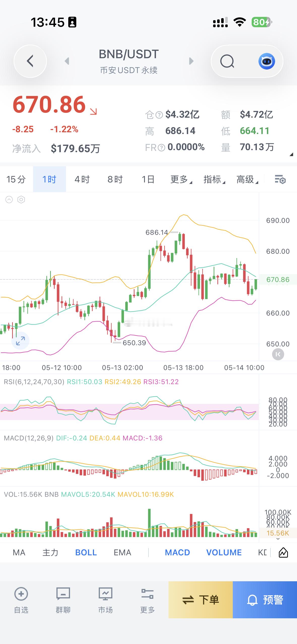
Task: Toggle EMA indicator
Action: (122, 553)
